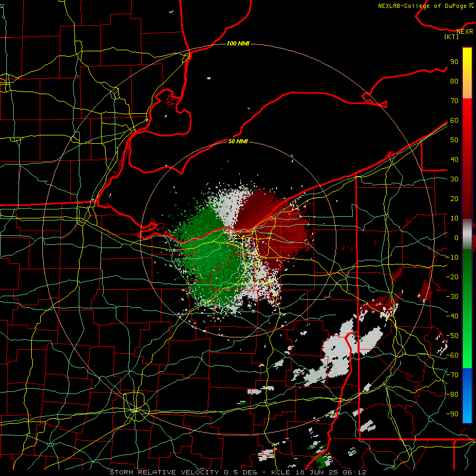This screenshot has width=476, height=476.
Task: Click the 0 value on velocity scale
Action: coord(456,238)
